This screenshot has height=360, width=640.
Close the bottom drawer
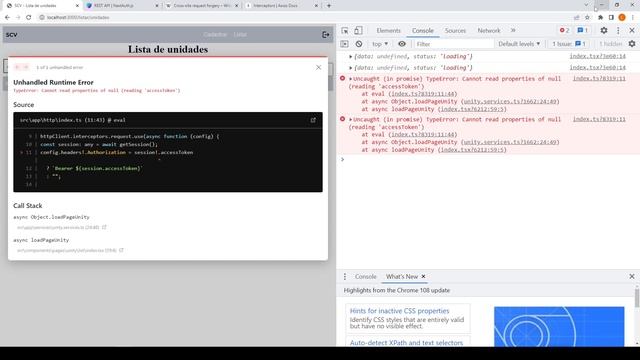tap(632, 277)
